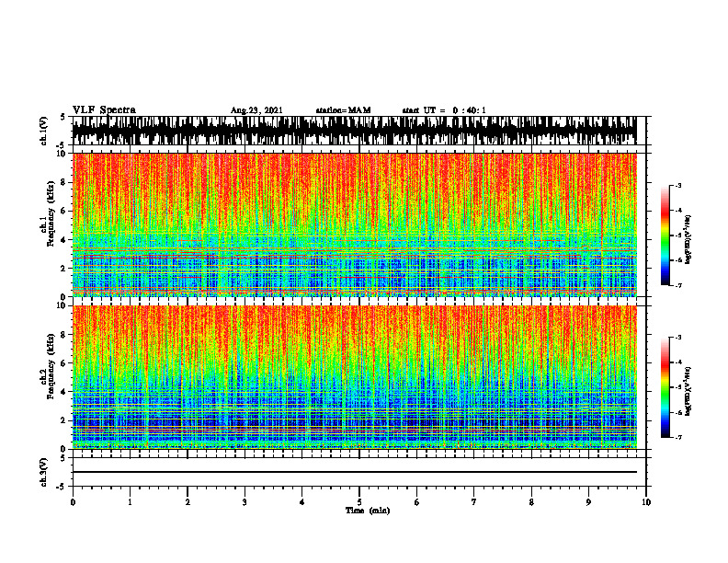Viewport: 728px width, 563px height.
Task: Click the ch.3(V) axis label
Action: [x=43, y=472]
